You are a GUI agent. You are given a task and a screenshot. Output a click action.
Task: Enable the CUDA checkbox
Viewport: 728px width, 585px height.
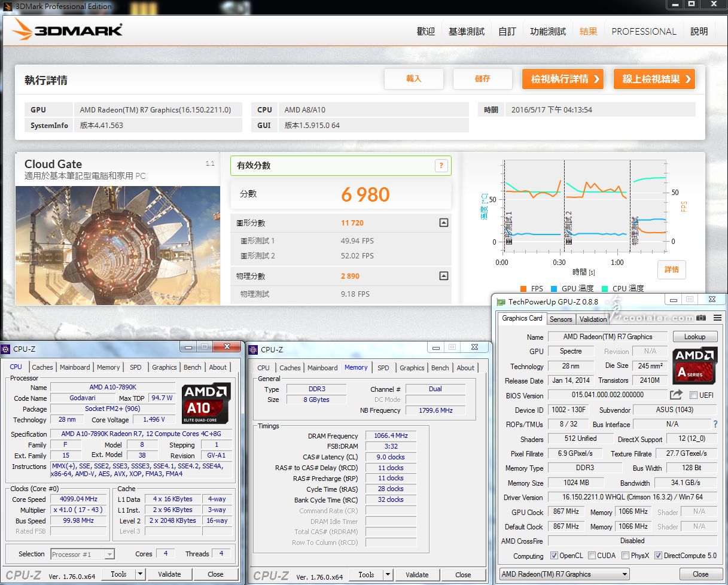592,556
